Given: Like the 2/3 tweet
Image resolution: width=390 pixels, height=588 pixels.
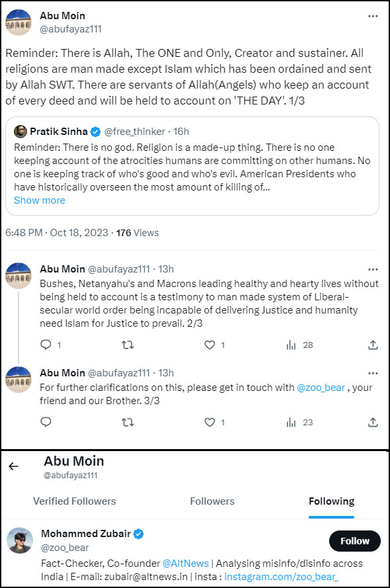Looking at the screenshot, I should (x=210, y=345).
